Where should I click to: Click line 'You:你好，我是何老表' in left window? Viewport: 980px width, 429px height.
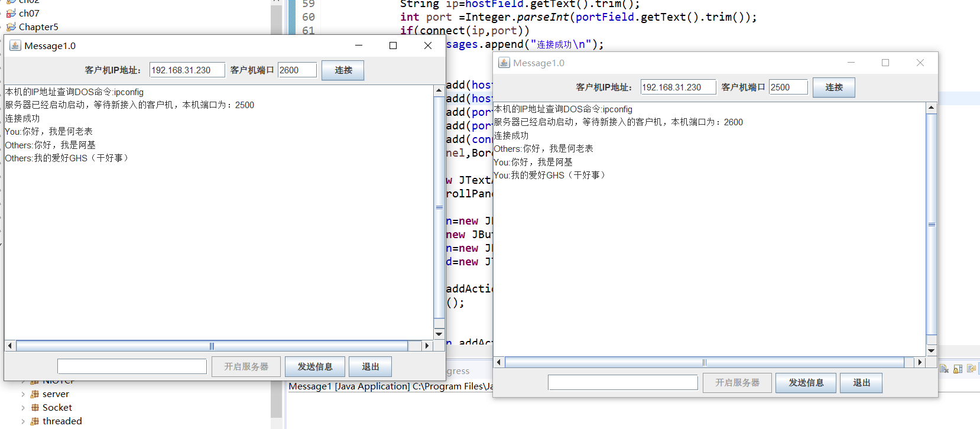tap(49, 132)
